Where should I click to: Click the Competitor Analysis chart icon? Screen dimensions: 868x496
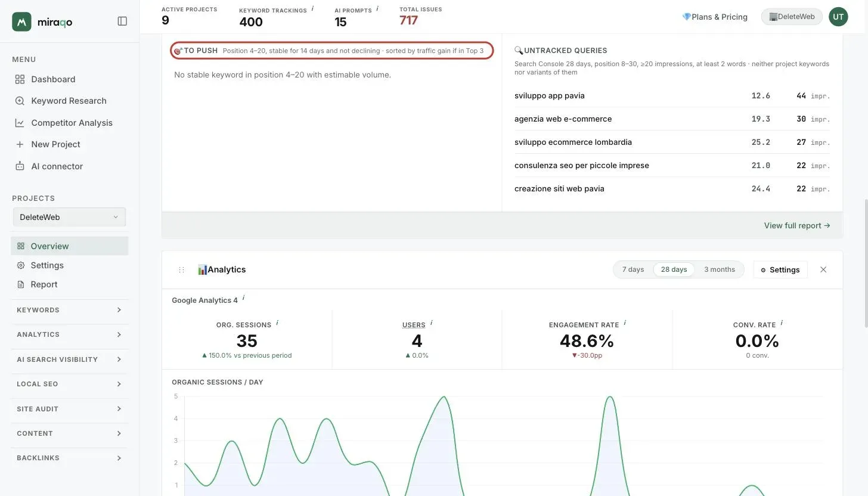(20, 123)
